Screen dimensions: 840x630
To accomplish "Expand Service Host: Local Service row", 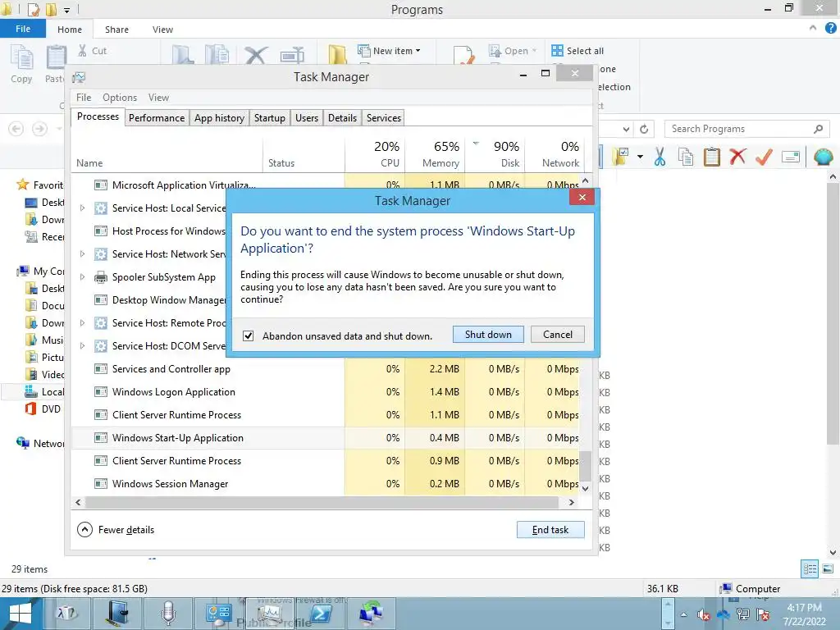I will coord(82,208).
